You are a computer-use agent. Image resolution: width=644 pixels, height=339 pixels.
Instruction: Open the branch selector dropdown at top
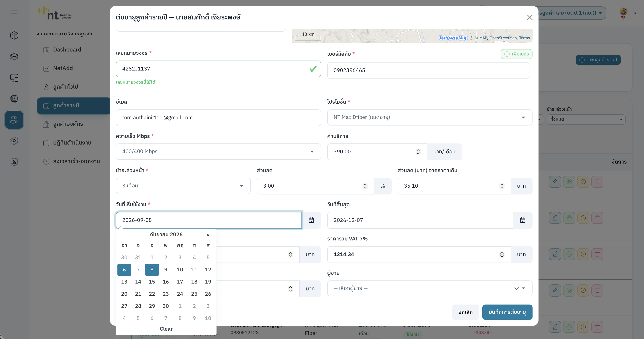[572, 13]
